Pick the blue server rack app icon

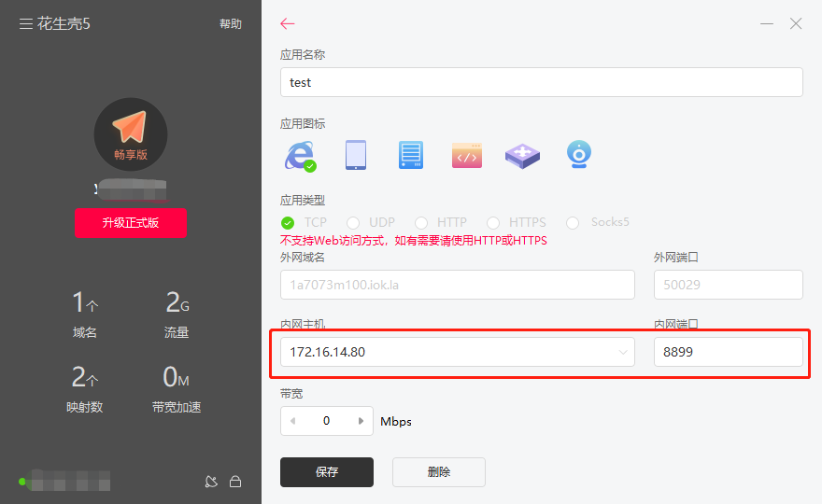[411, 155]
